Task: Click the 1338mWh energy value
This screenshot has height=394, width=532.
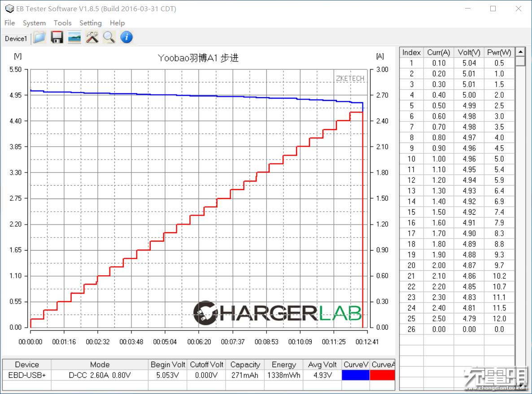Action: click(283, 375)
